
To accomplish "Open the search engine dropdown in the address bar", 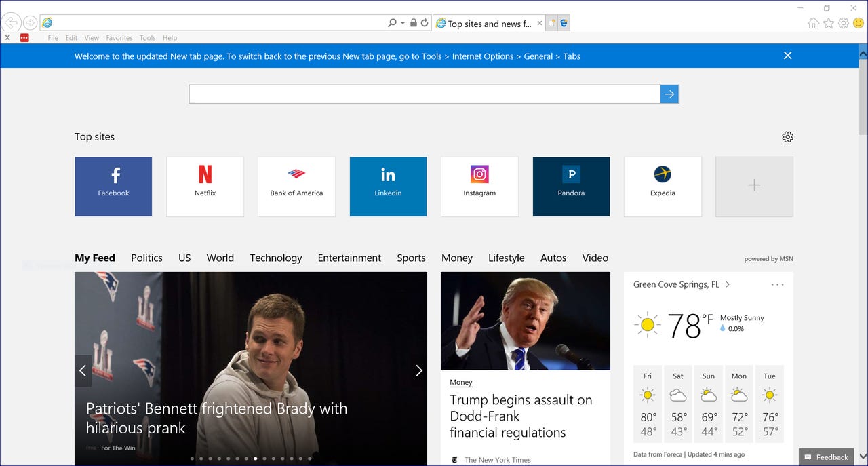I will point(401,22).
